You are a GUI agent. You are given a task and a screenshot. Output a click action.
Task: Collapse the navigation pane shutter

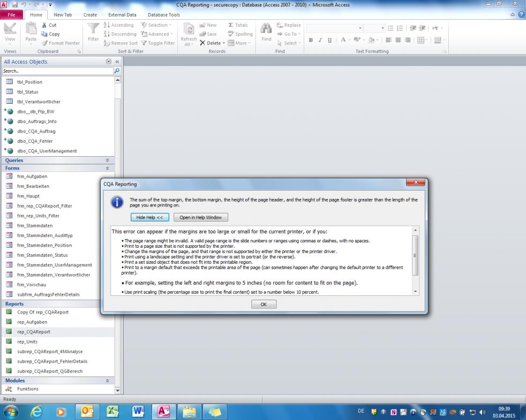click(x=117, y=62)
